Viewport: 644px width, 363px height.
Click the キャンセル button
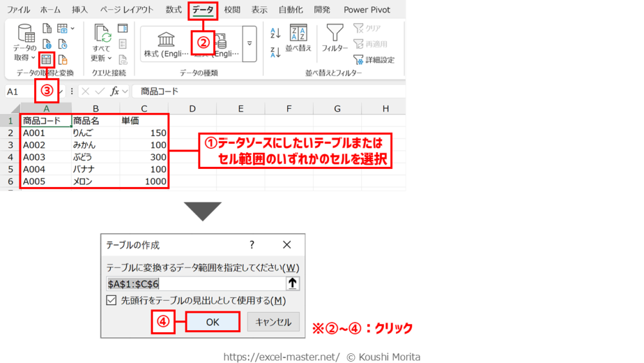coord(273,322)
